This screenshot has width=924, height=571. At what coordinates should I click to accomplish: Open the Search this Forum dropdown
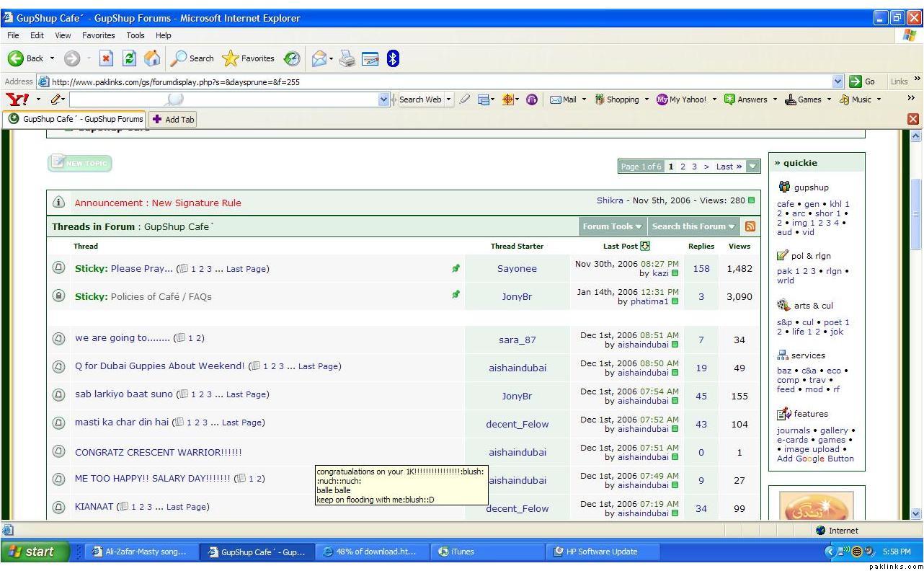(693, 226)
